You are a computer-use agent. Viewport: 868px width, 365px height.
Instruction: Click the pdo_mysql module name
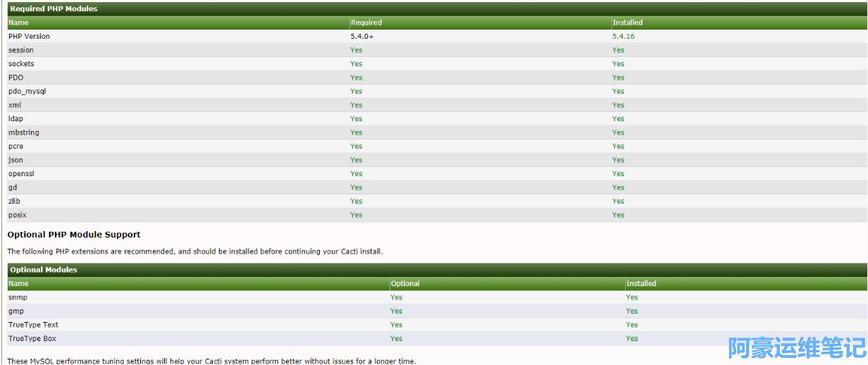click(27, 91)
